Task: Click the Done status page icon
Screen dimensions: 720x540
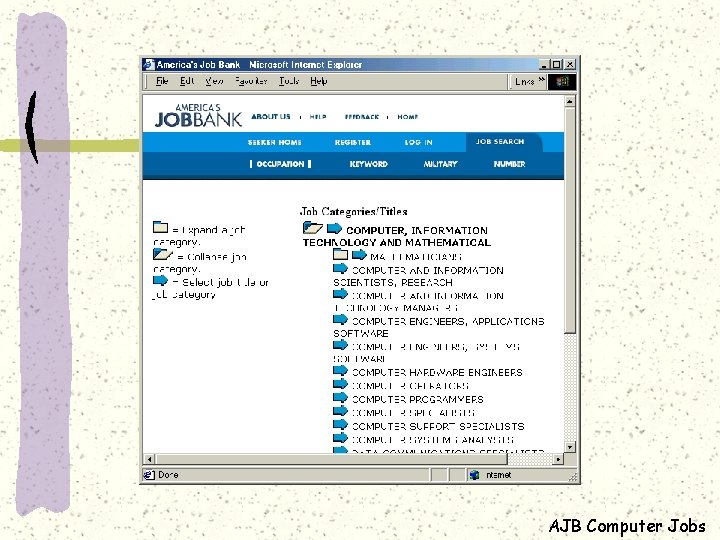Action: [x=149, y=475]
